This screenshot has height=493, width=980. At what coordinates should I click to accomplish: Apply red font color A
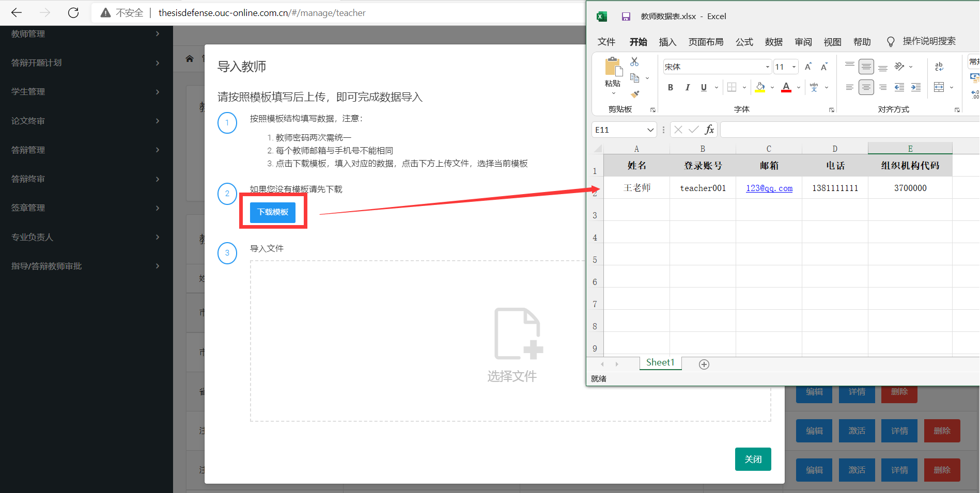[x=786, y=87]
